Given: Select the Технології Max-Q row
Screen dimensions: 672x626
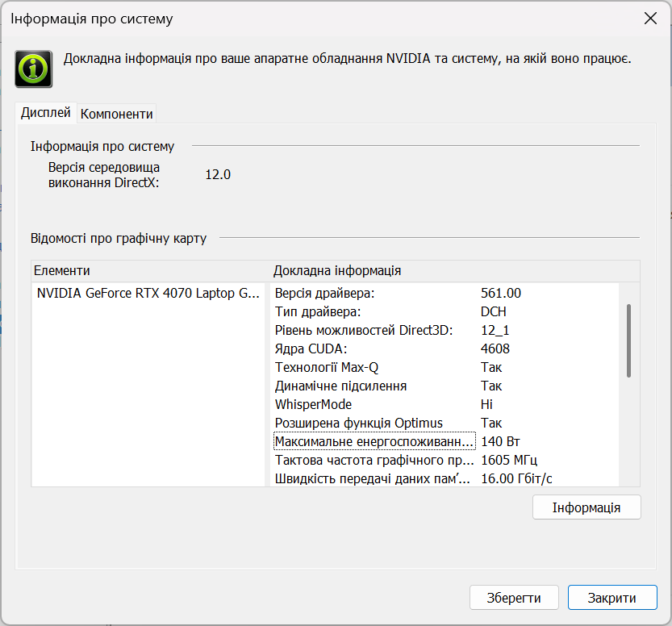Looking at the screenshot, I should 446,367.
